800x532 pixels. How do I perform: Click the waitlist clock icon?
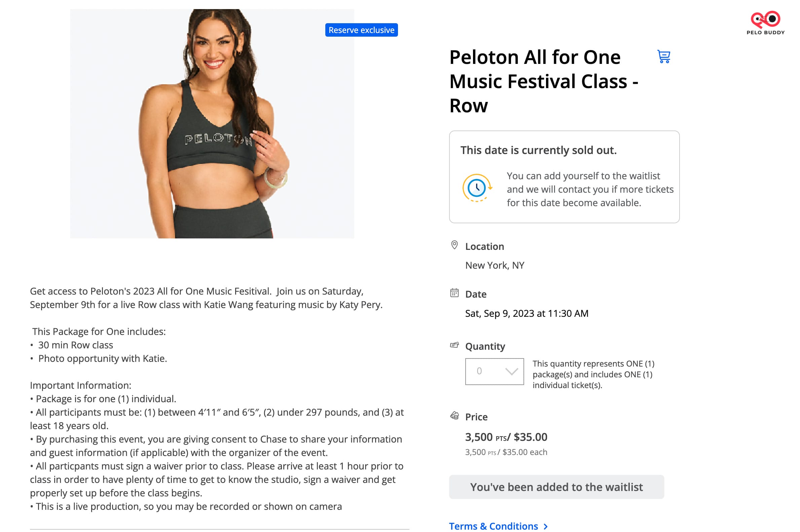pyautogui.click(x=477, y=188)
